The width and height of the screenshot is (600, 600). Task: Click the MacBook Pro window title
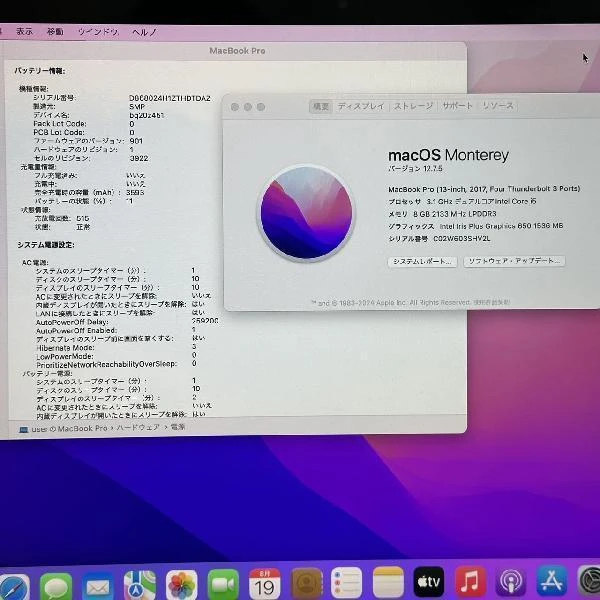click(x=237, y=51)
